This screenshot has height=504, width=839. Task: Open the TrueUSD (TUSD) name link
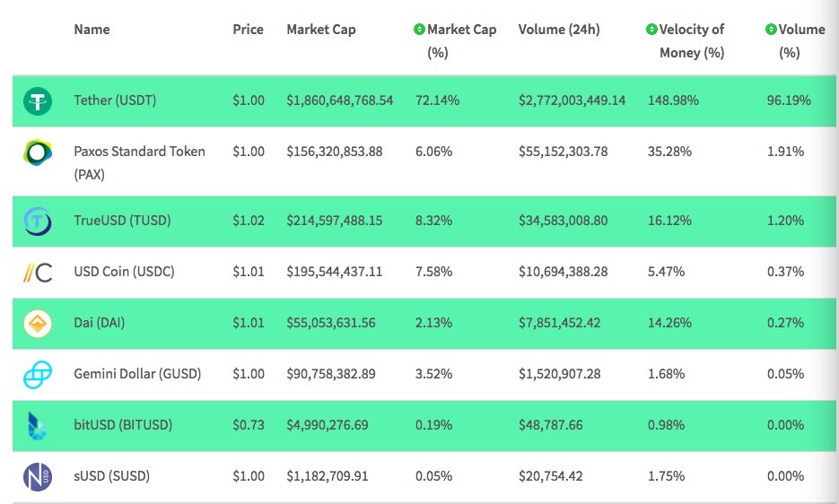pos(123,221)
